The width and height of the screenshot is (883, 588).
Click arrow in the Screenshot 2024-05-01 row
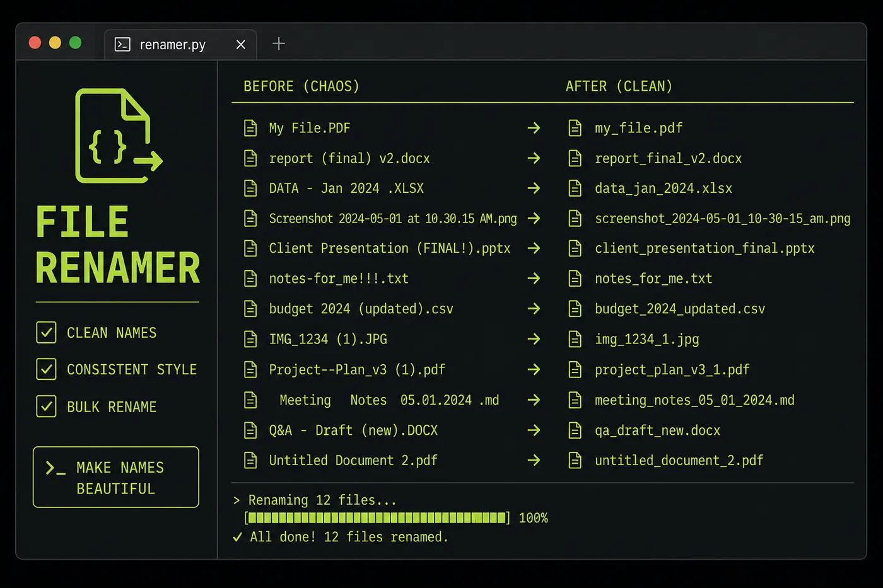[x=534, y=218]
